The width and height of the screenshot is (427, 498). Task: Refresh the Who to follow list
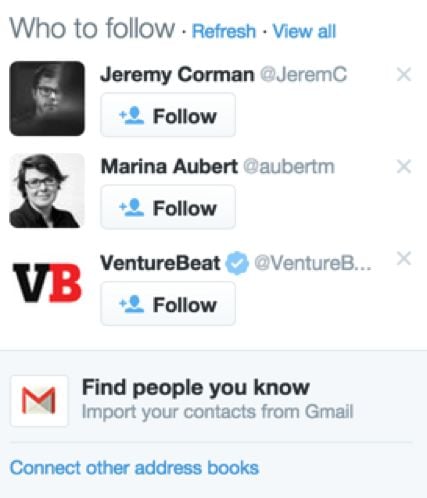coord(224,31)
